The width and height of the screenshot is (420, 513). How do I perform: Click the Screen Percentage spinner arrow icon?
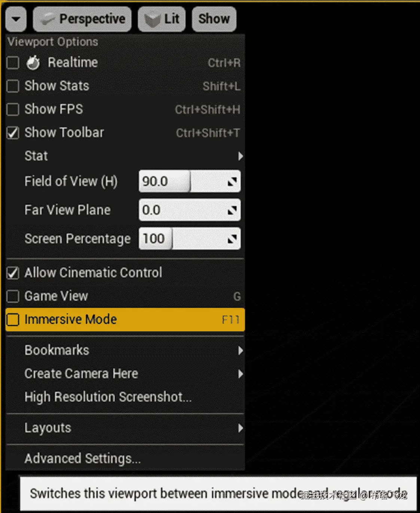pyautogui.click(x=232, y=239)
